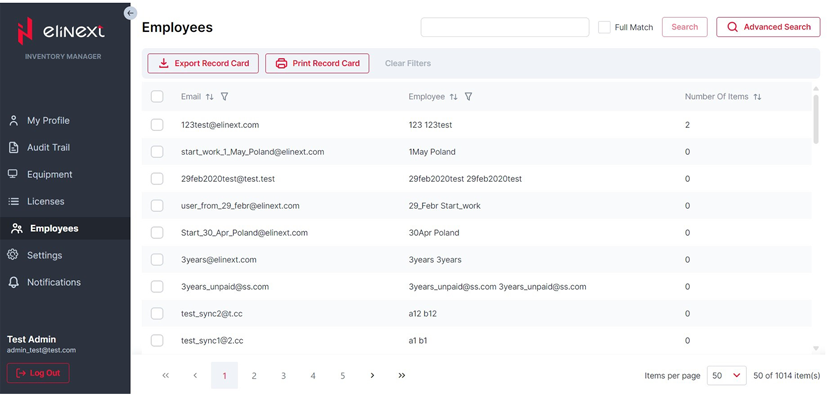The image size is (834, 396).
Task: Open the Employee column filter funnel
Action: coord(468,97)
